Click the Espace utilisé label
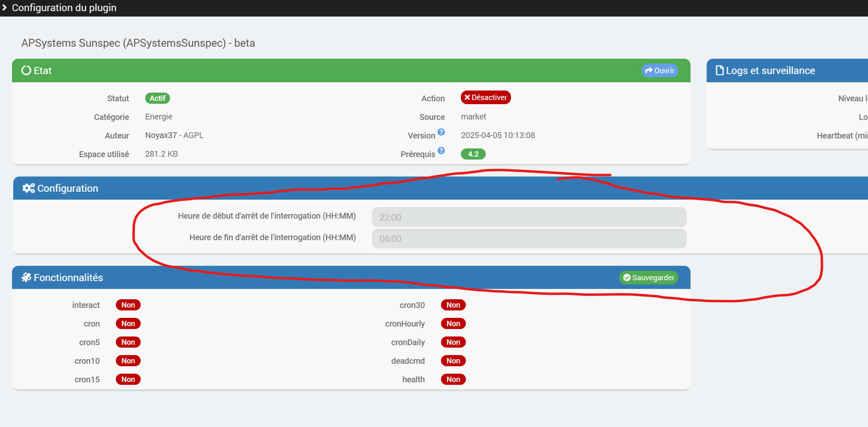 tap(104, 154)
